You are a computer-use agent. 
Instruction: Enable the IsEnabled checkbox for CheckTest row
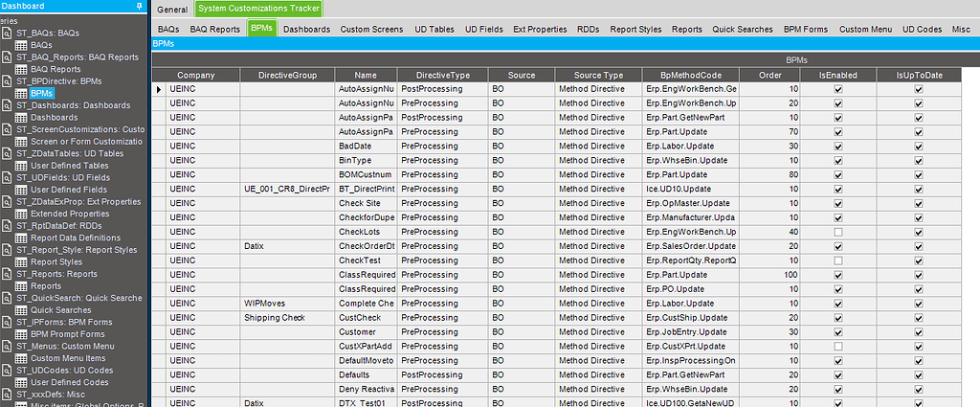click(x=838, y=260)
